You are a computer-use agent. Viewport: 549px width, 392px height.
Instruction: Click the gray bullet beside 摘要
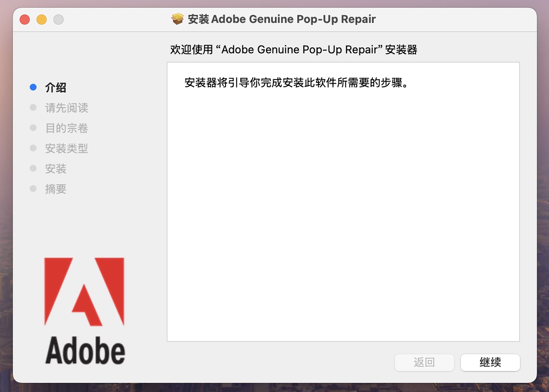point(33,189)
